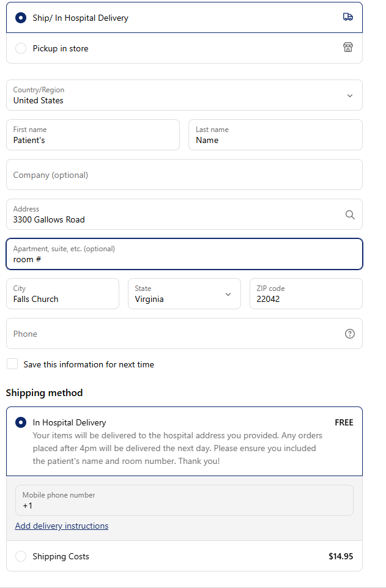Image resolution: width=386 pixels, height=588 pixels.
Task: Click the First name field
Action: (x=92, y=135)
